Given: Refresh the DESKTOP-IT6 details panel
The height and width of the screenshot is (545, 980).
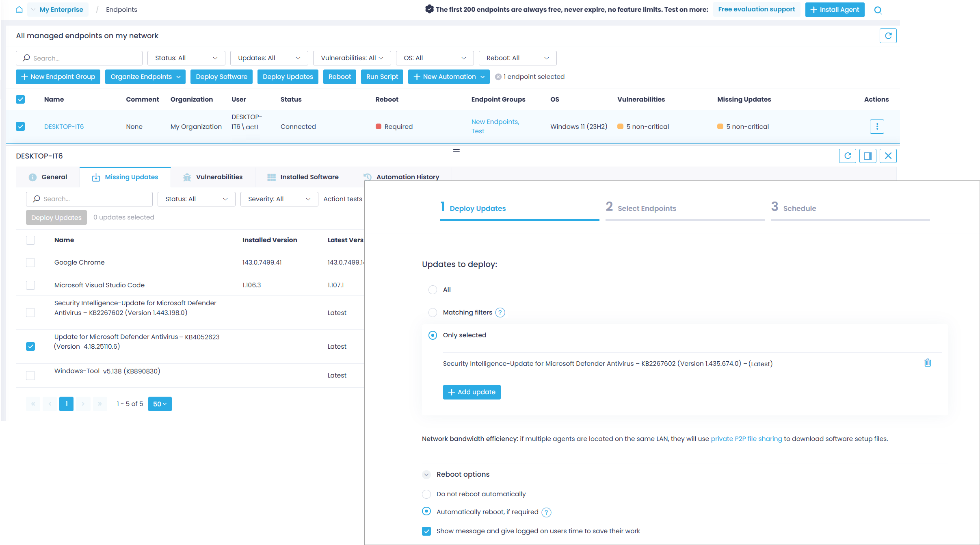Looking at the screenshot, I should [x=848, y=156].
